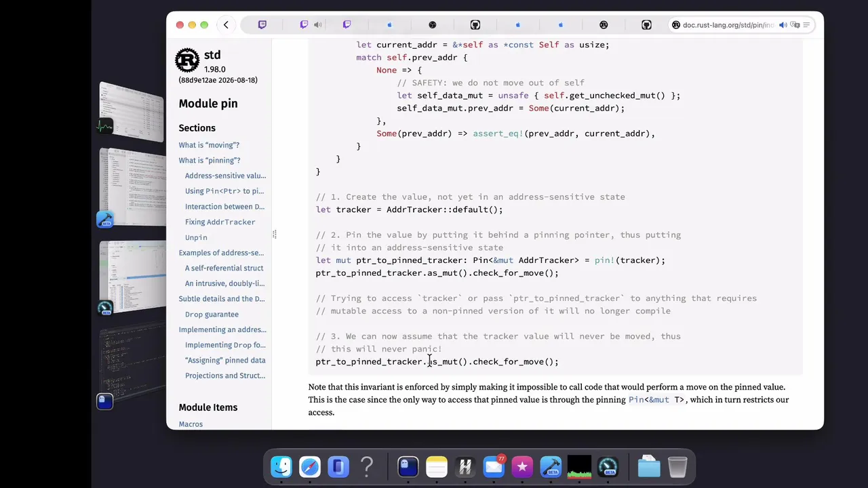Go to Implementing Drop fo... section
The image size is (868, 488).
coord(225,345)
